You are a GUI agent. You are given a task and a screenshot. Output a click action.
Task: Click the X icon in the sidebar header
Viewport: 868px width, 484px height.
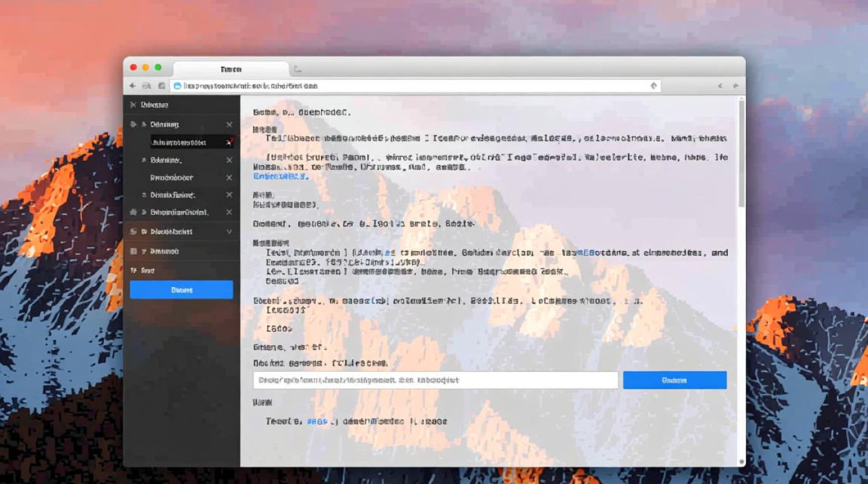click(132, 105)
